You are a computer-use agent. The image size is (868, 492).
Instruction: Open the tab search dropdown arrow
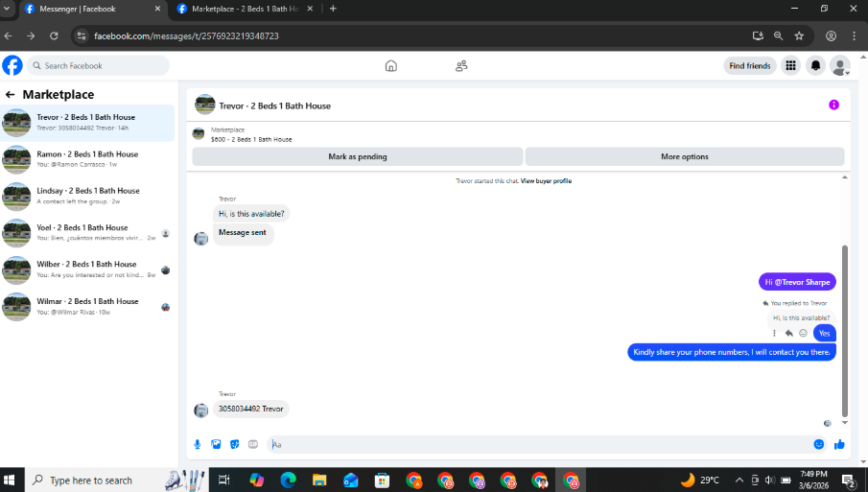(x=7, y=9)
